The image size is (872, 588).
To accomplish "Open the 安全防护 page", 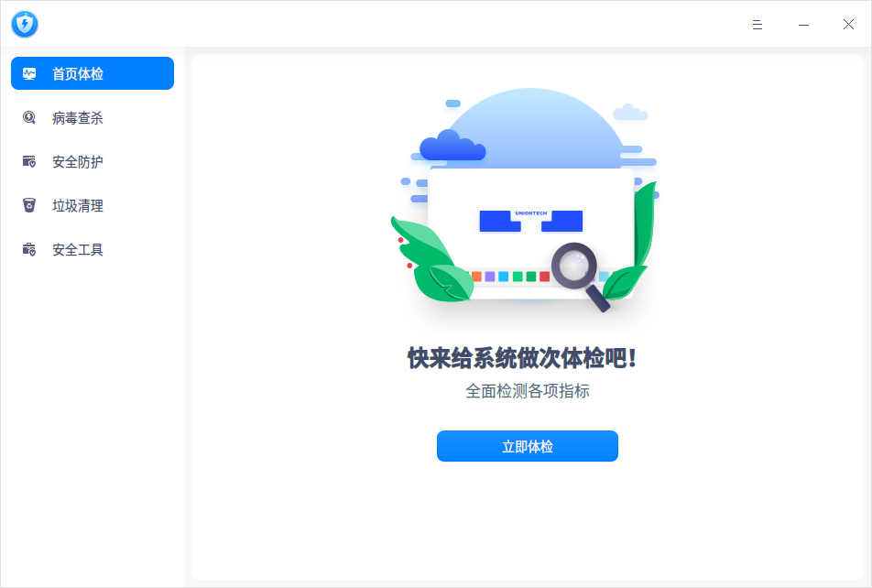I will 93,161.
